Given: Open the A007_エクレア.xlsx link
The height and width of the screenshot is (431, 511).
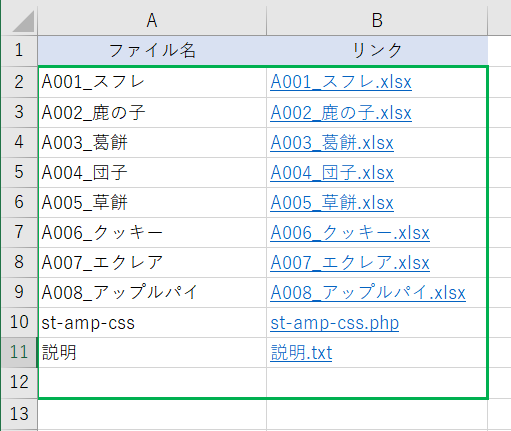Looking at the screenshot, I should [x=350, y=263].
